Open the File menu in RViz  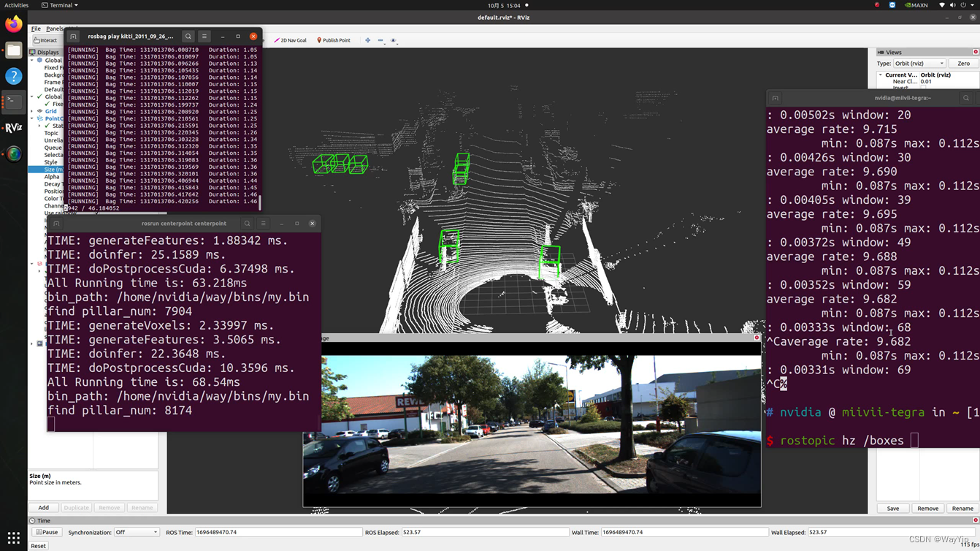(34, 28)
